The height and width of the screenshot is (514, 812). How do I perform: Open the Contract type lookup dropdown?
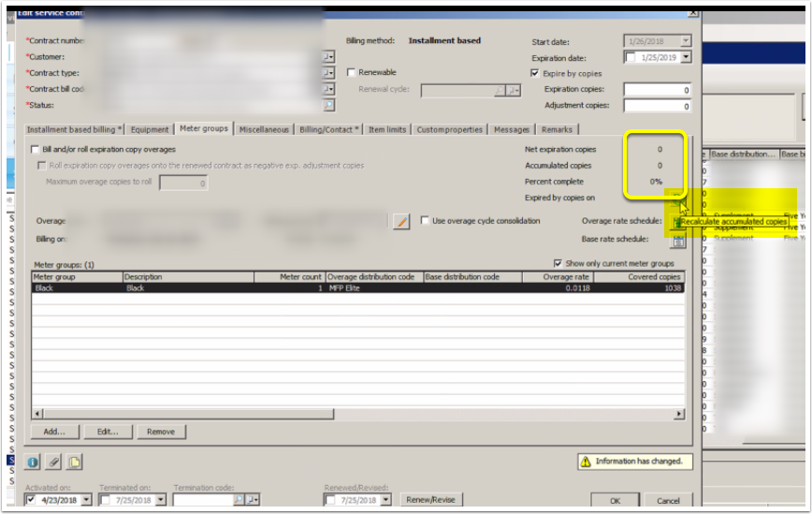(x=329, y=73)
